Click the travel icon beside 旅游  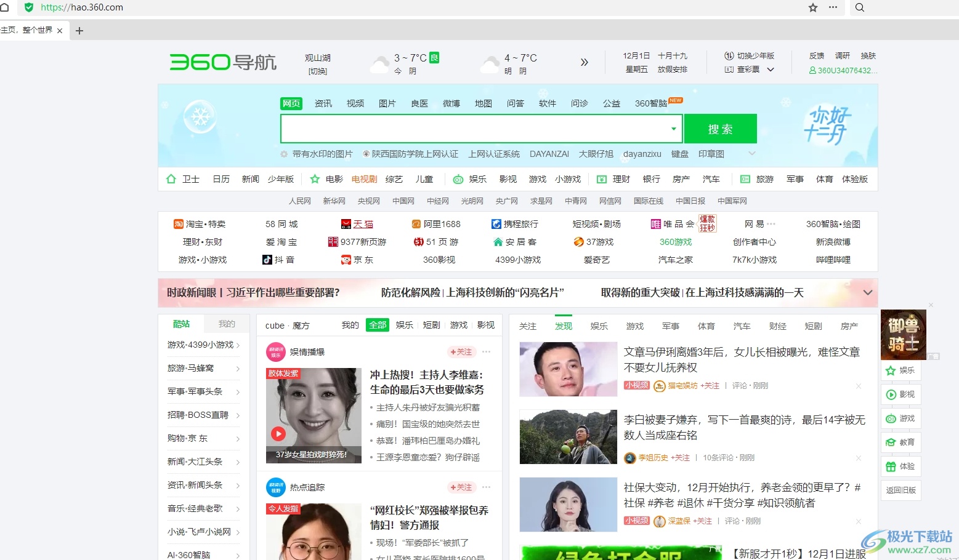click(745, 179)
